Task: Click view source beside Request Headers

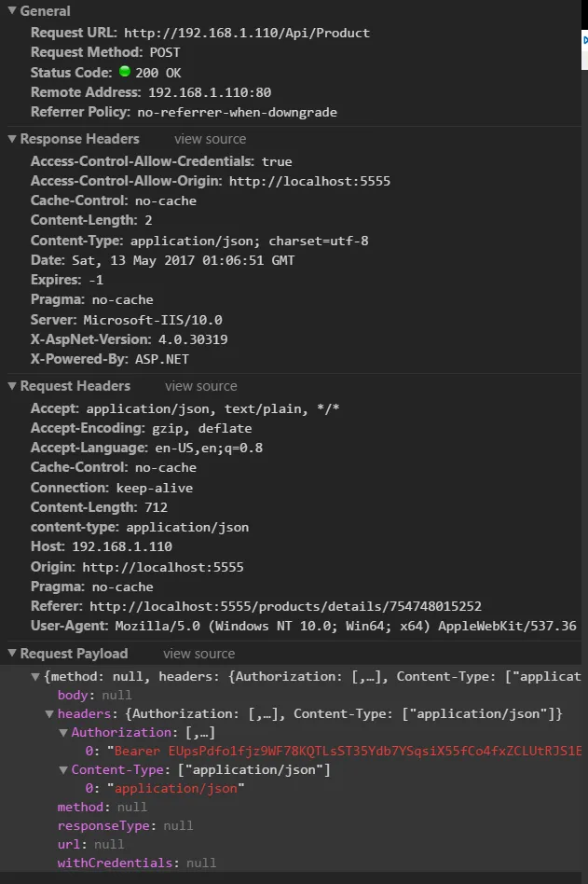Action: [201, 386]
